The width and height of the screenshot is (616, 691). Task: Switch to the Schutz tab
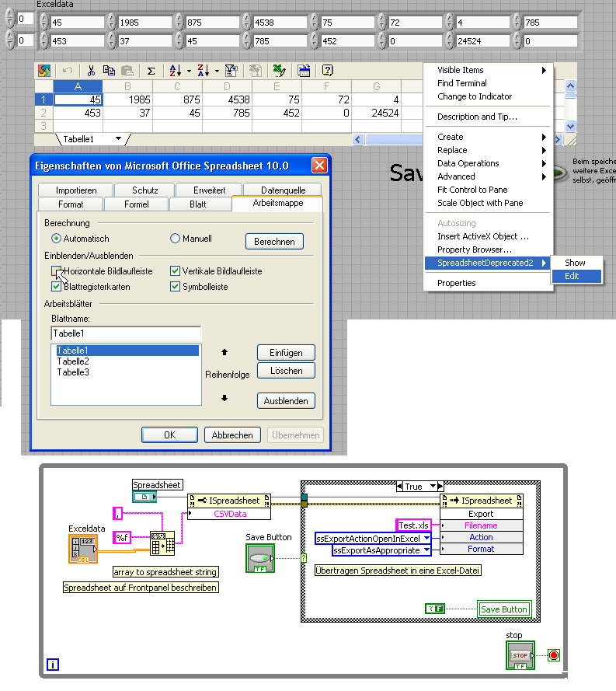point(144,190)
